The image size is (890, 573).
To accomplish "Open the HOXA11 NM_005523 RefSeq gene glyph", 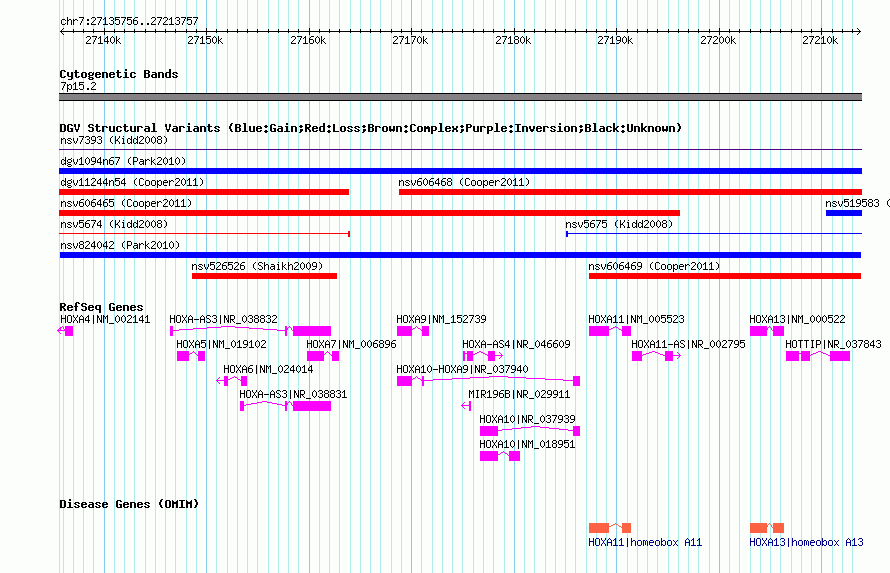I will point(610,331).
